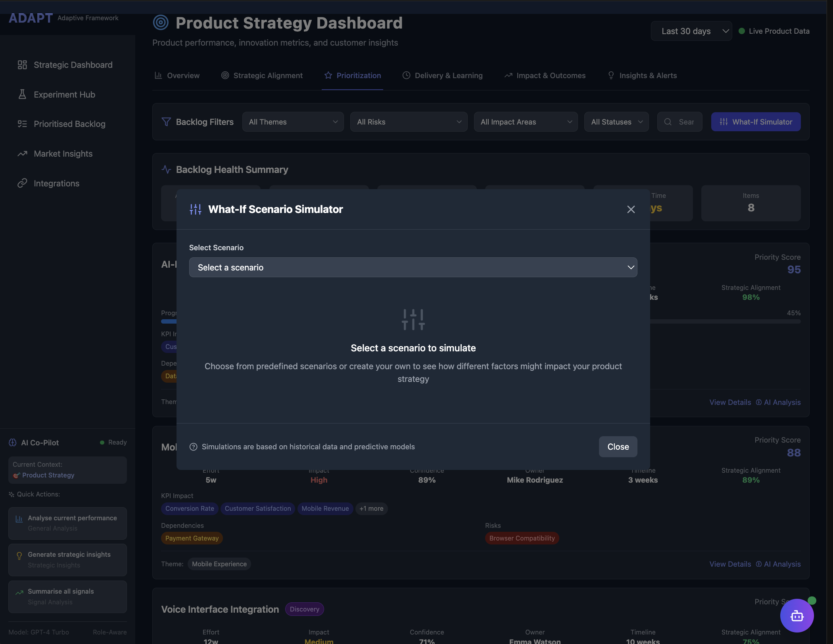Open Prioritised Backlog from the sidebar
The height and width of the screenshot is (644, 833).
coord(69,124)
